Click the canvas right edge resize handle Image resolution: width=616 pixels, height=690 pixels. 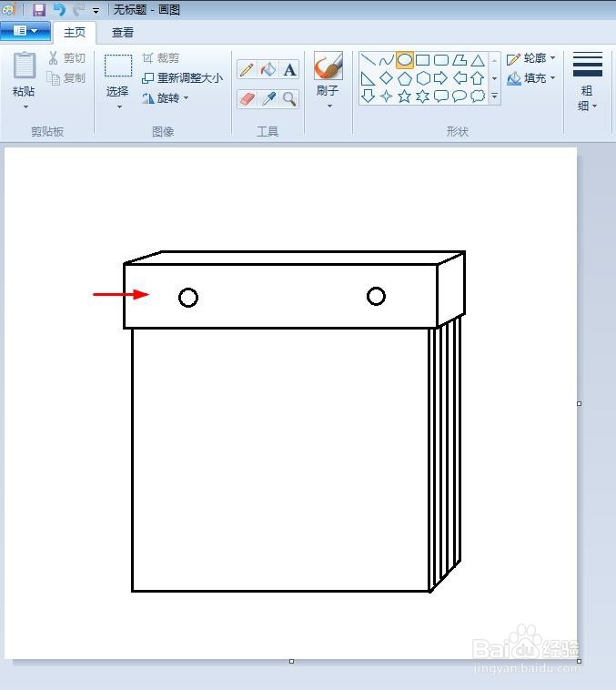[x=579, y=403]
